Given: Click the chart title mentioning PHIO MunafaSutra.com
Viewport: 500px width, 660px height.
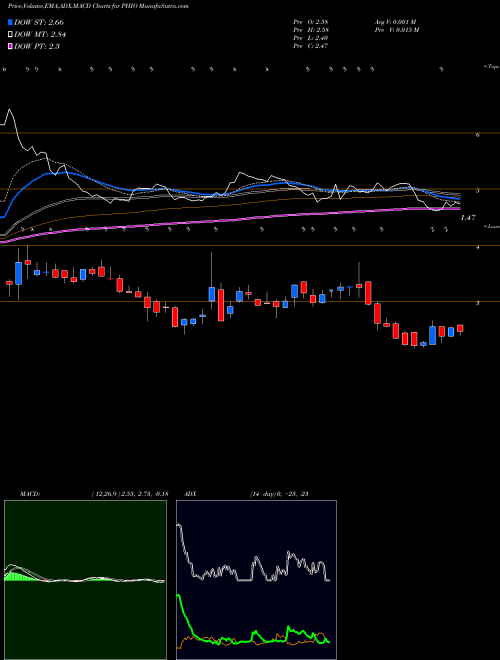Looking at the screenshot, I should tap(98, 6).
